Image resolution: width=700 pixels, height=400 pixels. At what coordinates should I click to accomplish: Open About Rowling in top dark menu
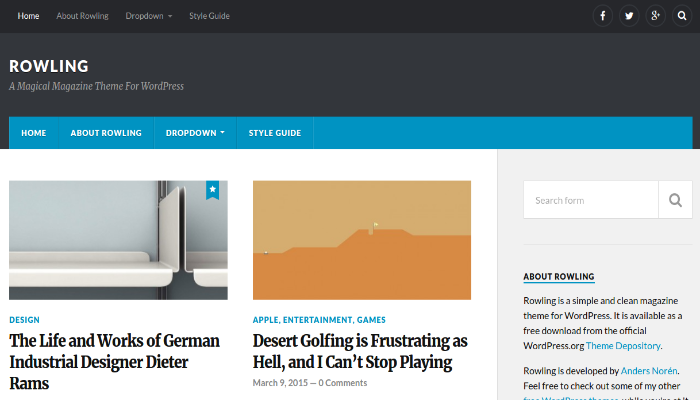(82, 16)
